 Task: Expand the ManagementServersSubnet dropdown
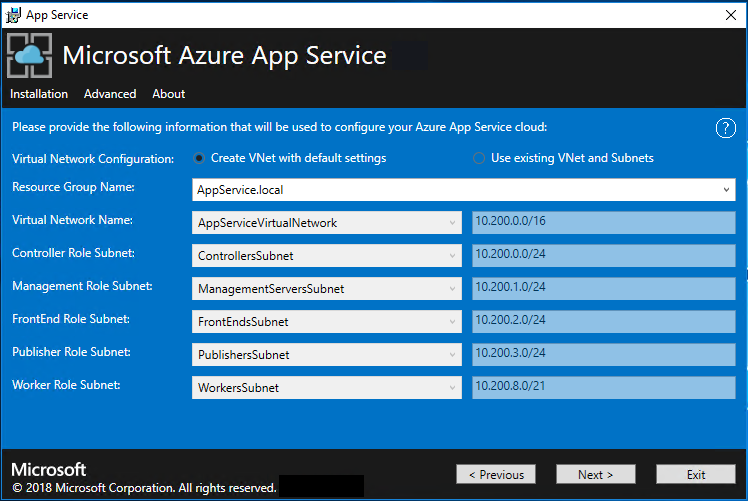click(452, 289)
